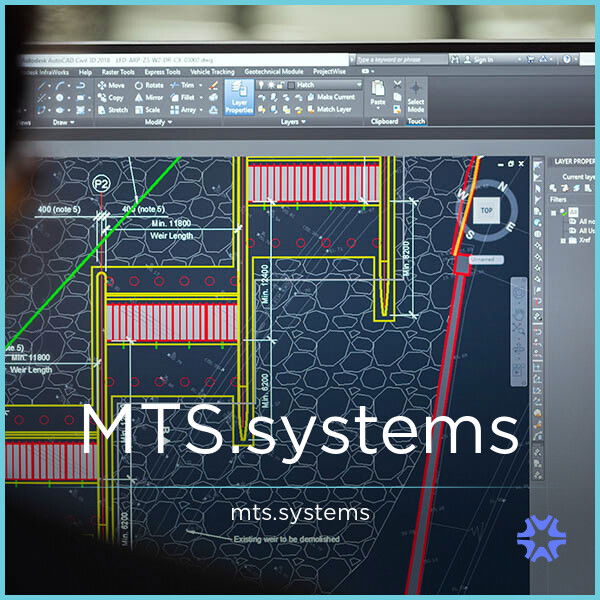Click Copy Clip icon below Cut

coord(398,97)
